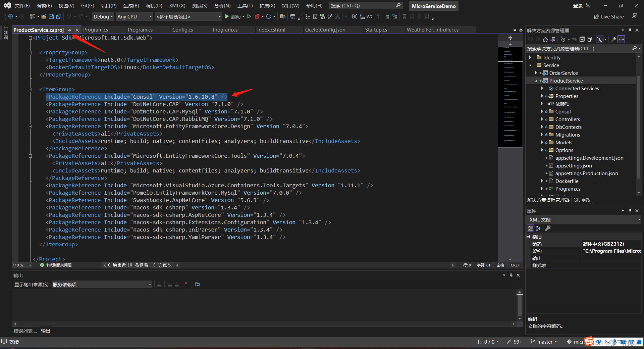Screen dimensions: 644x349
Task: Click the 99+ pending changes indicator
Action: [x=515, y=342]
